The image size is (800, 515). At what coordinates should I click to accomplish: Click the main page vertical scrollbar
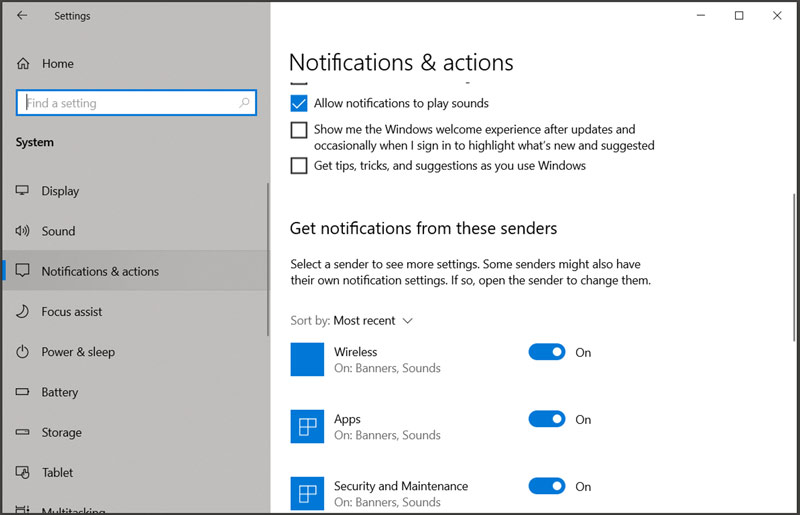pos(794,267)
